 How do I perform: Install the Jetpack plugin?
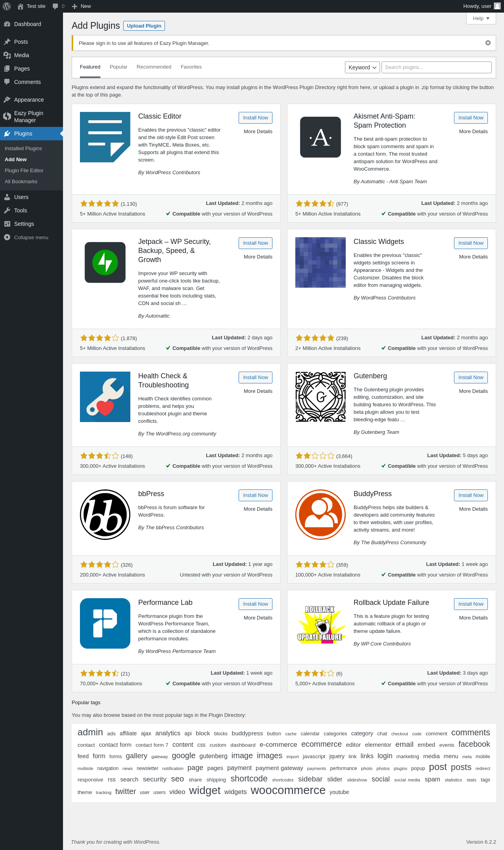(256, 243)
